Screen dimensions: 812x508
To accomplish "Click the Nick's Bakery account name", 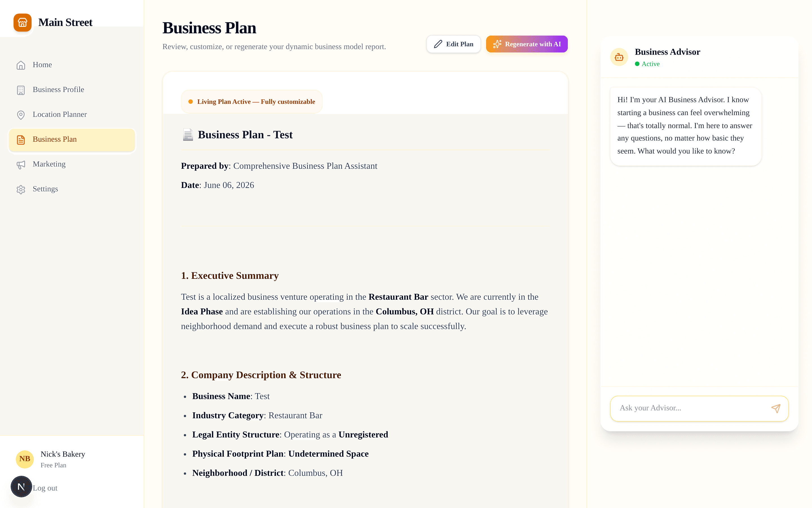I will point(63,454).
